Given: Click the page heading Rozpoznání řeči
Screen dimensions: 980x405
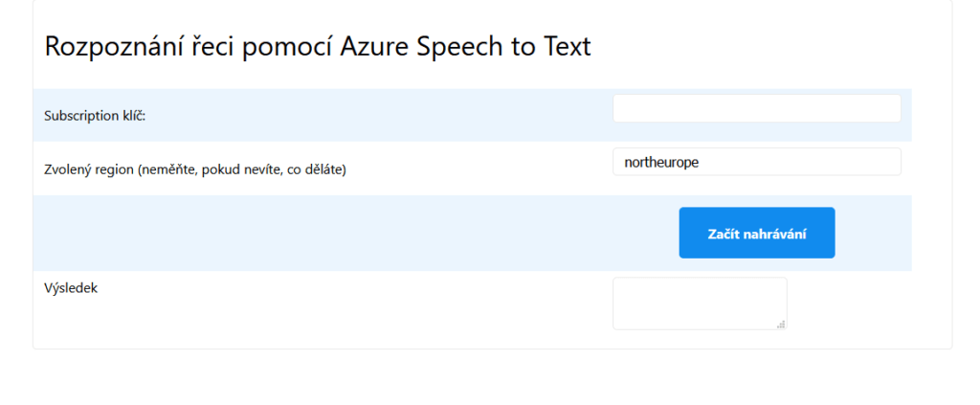Looking at the screenshot, I should (317, 46).
